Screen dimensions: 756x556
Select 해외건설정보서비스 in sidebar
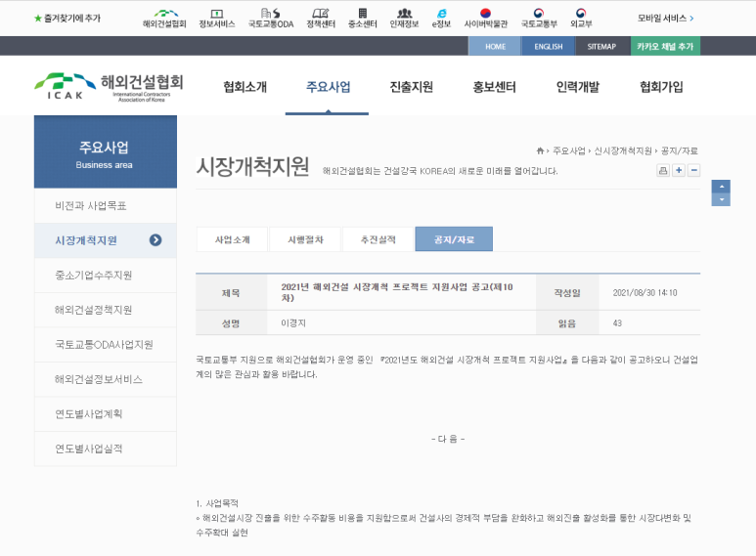tap(105, 379)
